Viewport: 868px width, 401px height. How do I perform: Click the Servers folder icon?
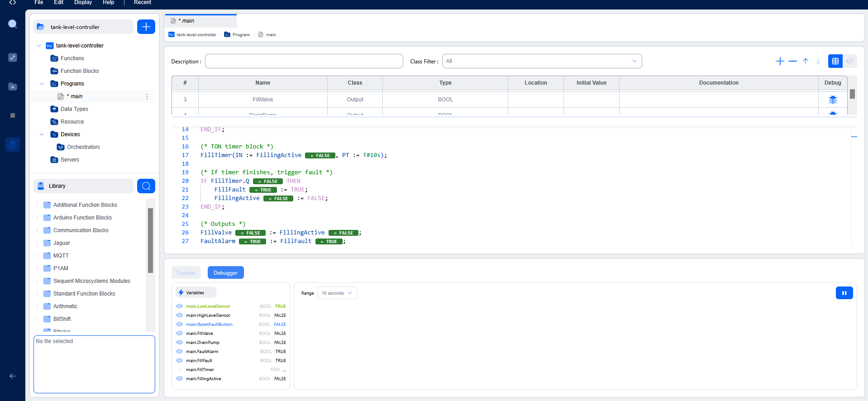[54, 160]
